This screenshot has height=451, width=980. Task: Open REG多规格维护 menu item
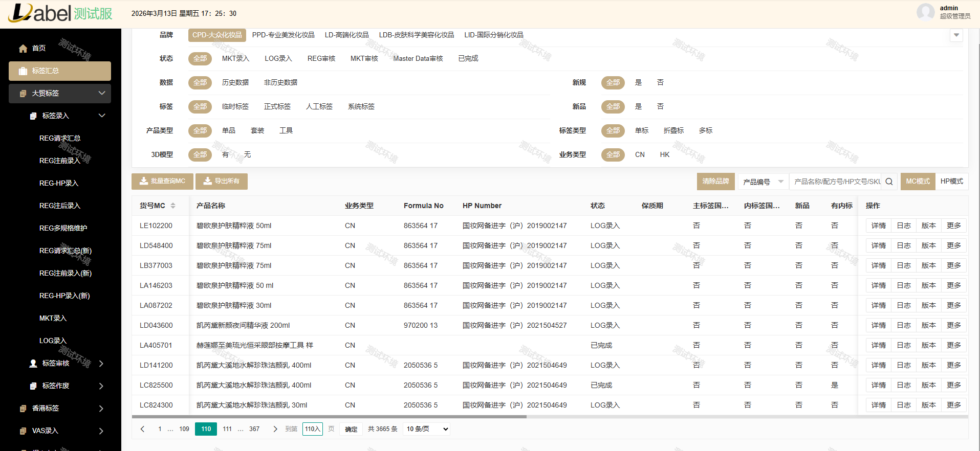(x=63, y=228)
